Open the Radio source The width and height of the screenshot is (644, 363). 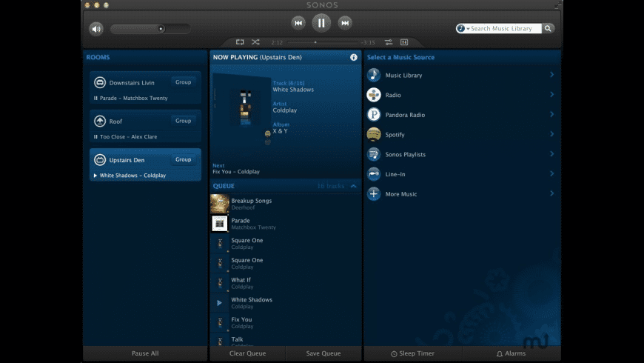(x=463, y=95)
